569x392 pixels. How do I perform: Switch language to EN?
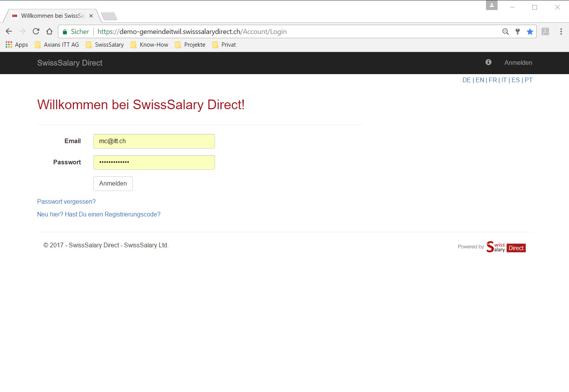[480, 80]
